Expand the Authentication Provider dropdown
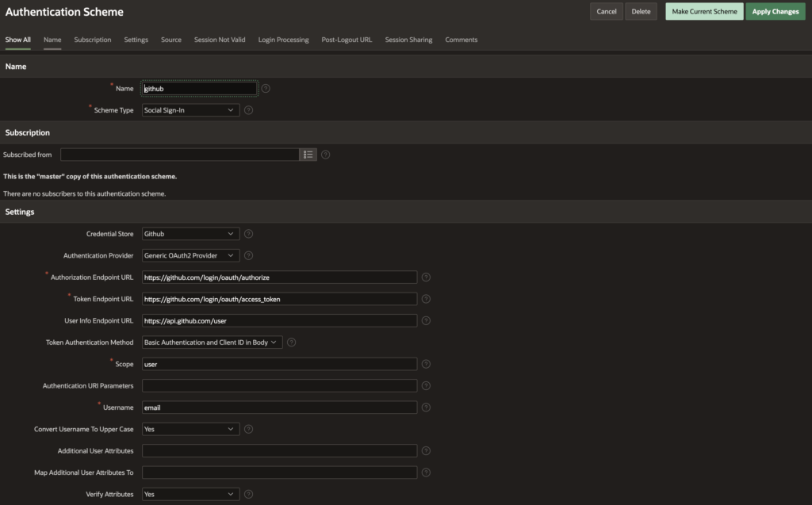 click(190, 255)
